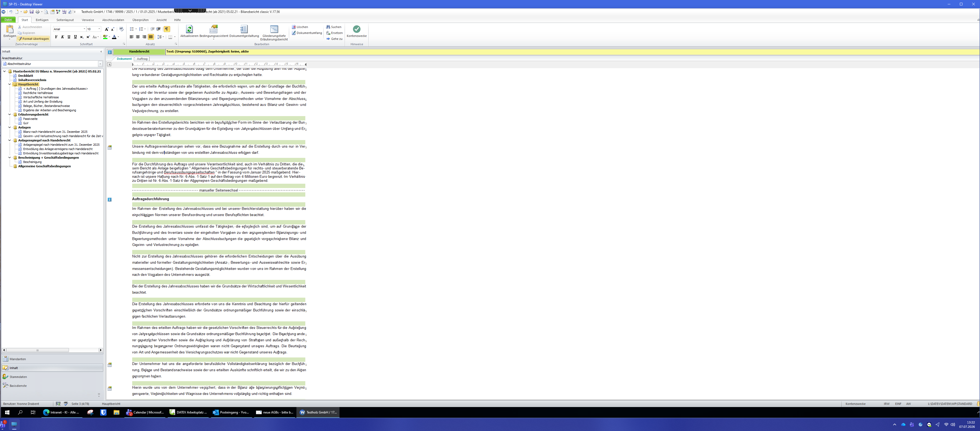Toggle italic formatting K
980x431 pixels.
pos(62,37)
